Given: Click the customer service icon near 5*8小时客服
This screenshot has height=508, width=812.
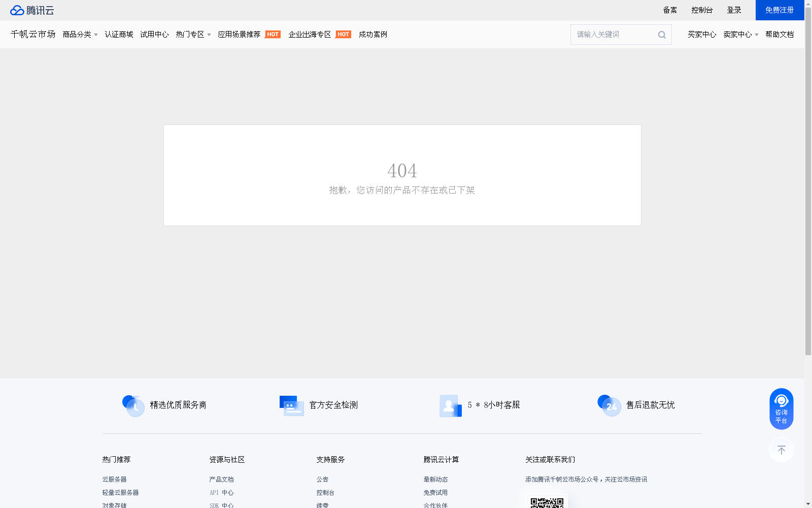Looking at the screenshot, I should pos(450,405).
